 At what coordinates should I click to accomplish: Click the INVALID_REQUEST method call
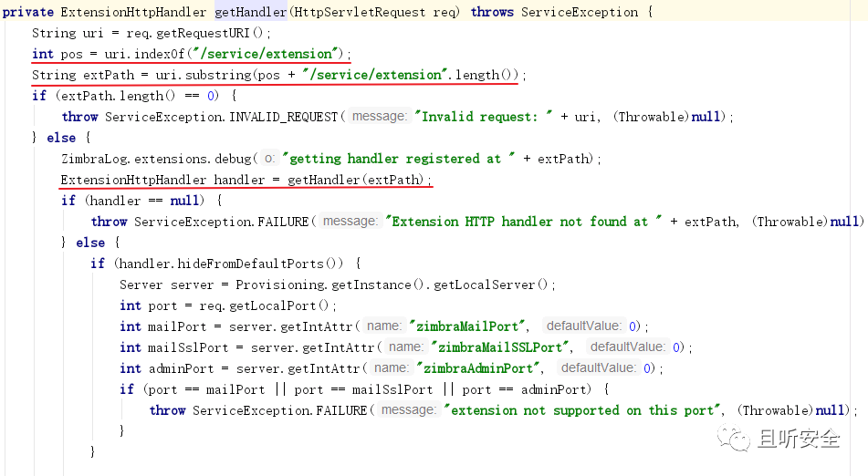(x=284, y=117)
